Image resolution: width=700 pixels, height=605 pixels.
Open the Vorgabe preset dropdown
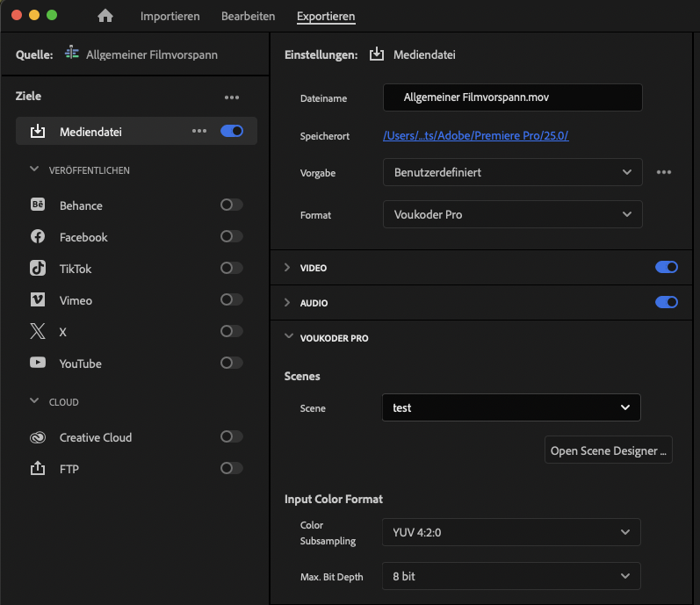[x=513, y=172]
